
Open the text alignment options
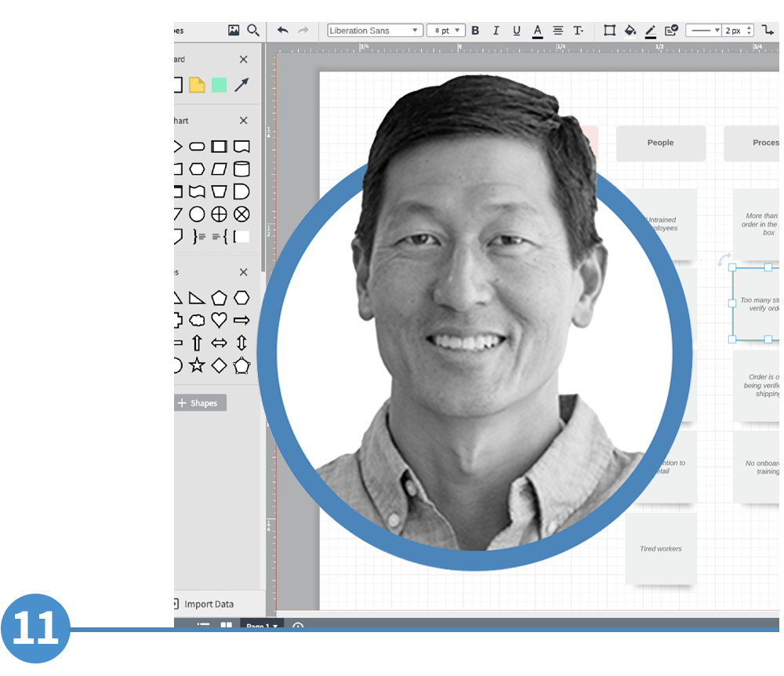[x=558, y=31]
